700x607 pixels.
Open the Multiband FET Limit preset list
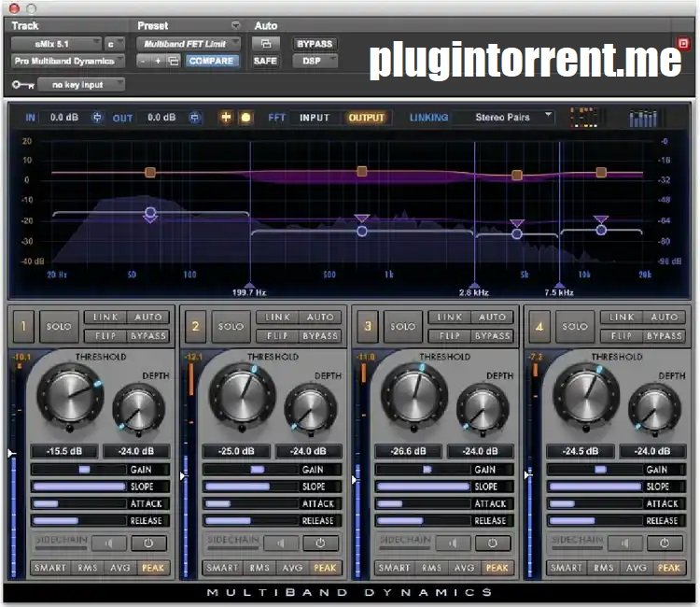tap(189, 44)
